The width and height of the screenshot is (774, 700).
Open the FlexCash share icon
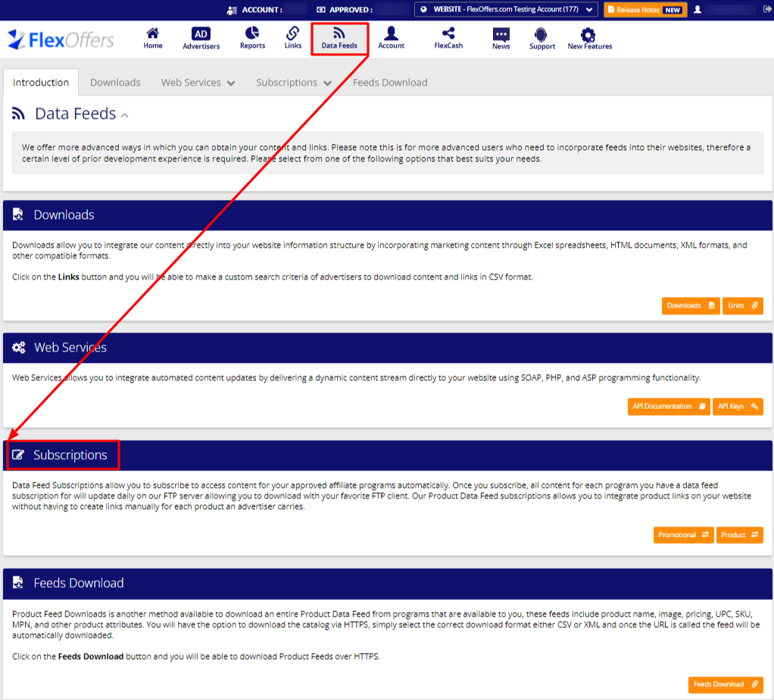click(x=448, y=33)
